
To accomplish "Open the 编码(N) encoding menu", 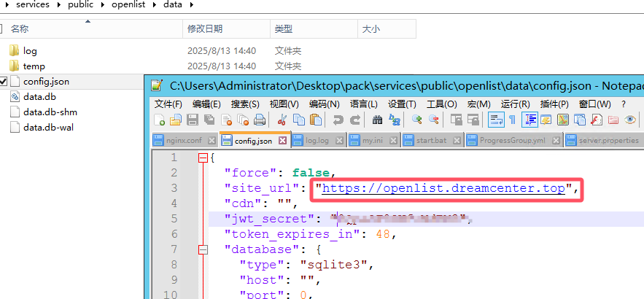I will (x=323, y=104).
